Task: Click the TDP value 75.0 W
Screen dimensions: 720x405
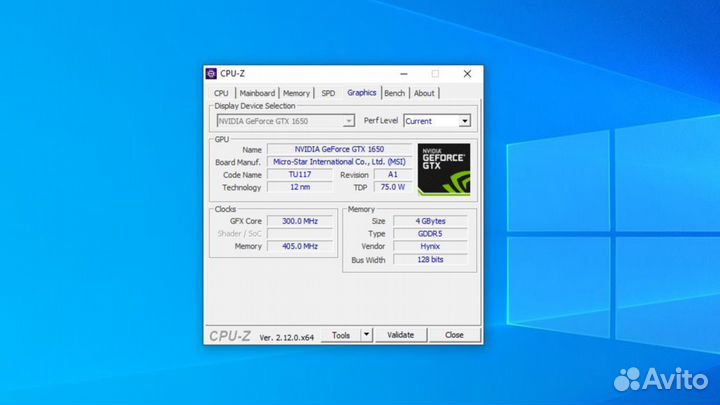Action: [393, 187]
